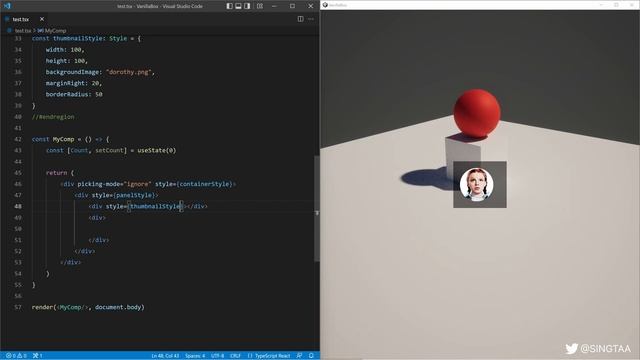The height and width of the screenshot is (360, 640).
Task: Click the circular girl thumbnail in Unity window
Action: click(476, 184)
